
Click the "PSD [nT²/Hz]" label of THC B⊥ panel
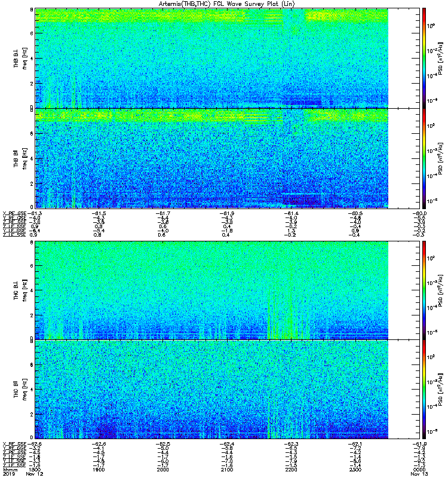pos(440,290)
